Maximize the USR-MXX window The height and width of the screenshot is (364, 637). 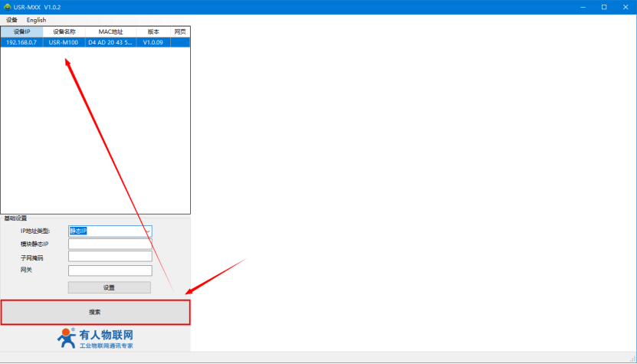tap(604, 7)
